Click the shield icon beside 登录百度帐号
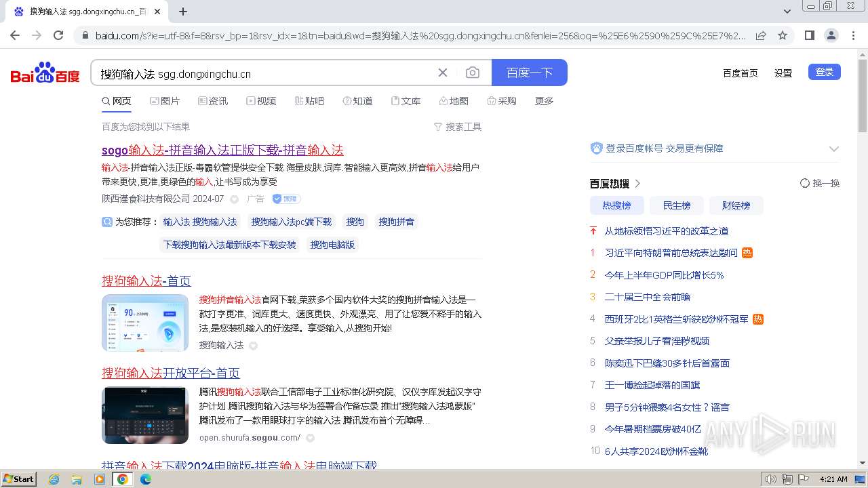 596,148
